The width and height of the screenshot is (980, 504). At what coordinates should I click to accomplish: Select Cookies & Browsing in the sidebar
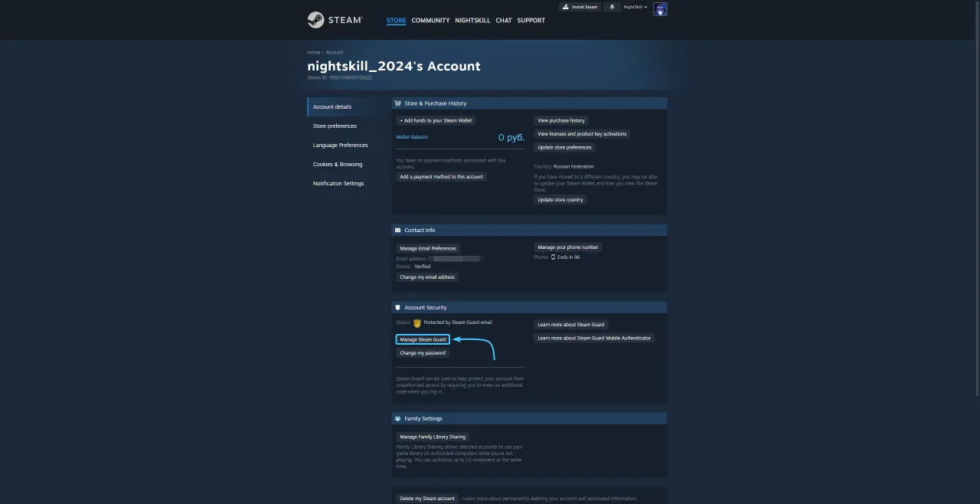(338, 164)
